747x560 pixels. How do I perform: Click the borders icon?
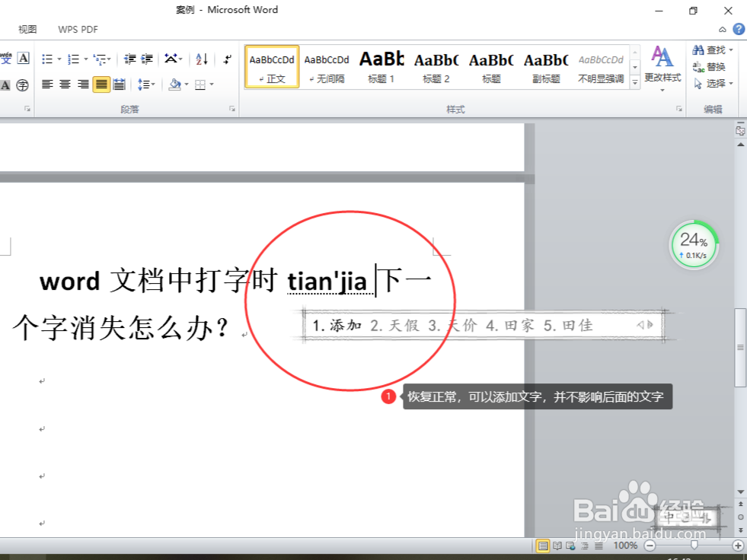tap(200, 84)
